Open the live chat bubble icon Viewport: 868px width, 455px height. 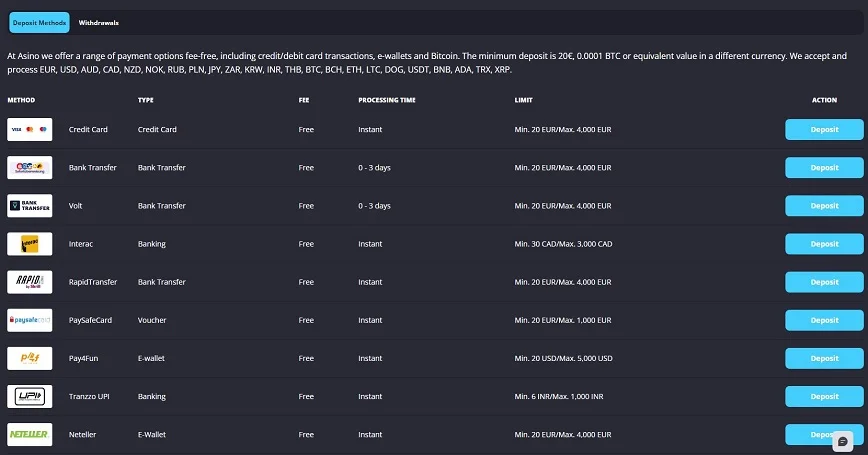click(843, 442)
